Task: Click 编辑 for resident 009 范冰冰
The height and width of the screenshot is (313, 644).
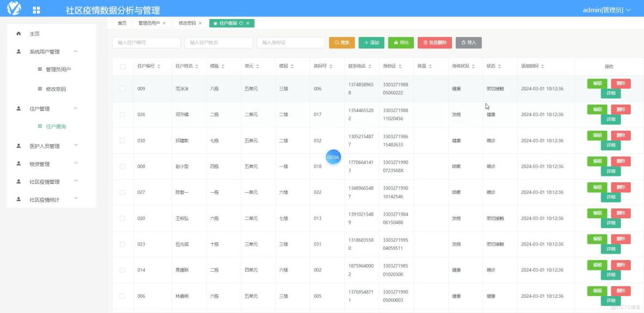Action: 597,83
